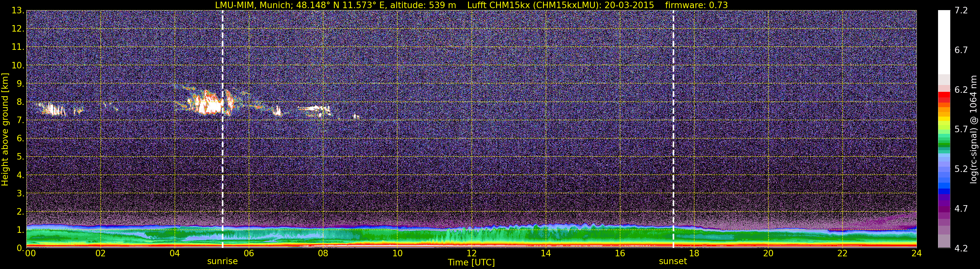The width and height of the screenshot is (980, 269).
Task: Click the 'sunset' label below the axis
Action: pyautogui.click(x=673, y=262)
